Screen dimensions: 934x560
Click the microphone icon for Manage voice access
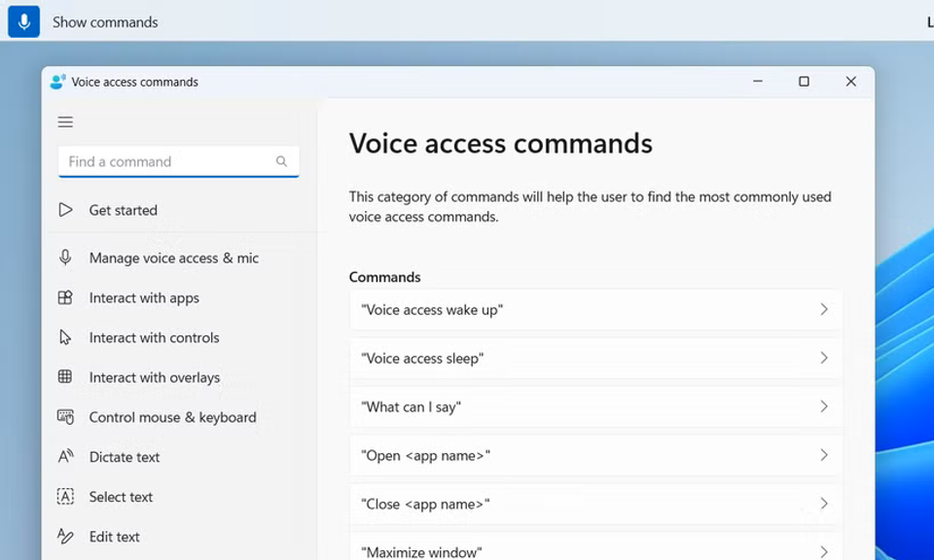(x=65, y=258)
